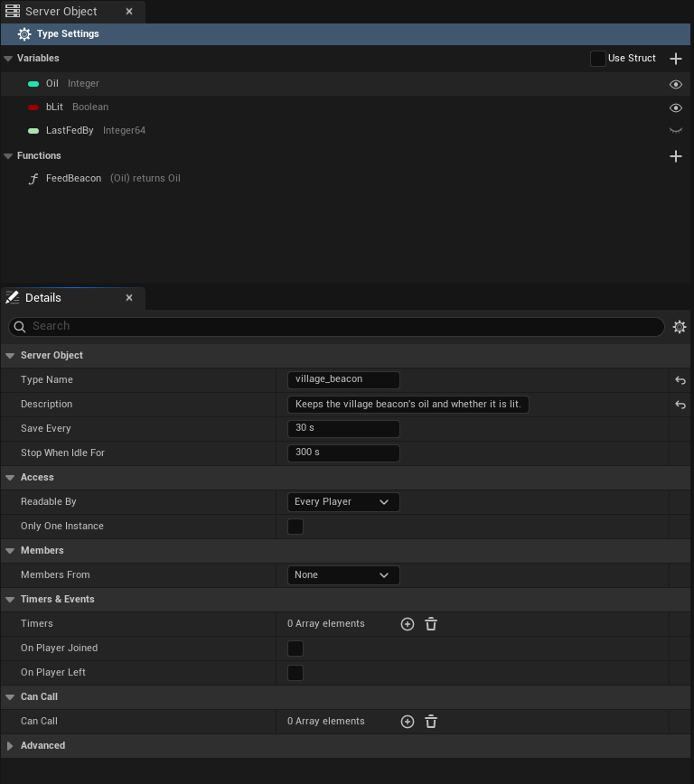Collapse the Members category
The image size is (694, 784).
(x=10, y=550)
